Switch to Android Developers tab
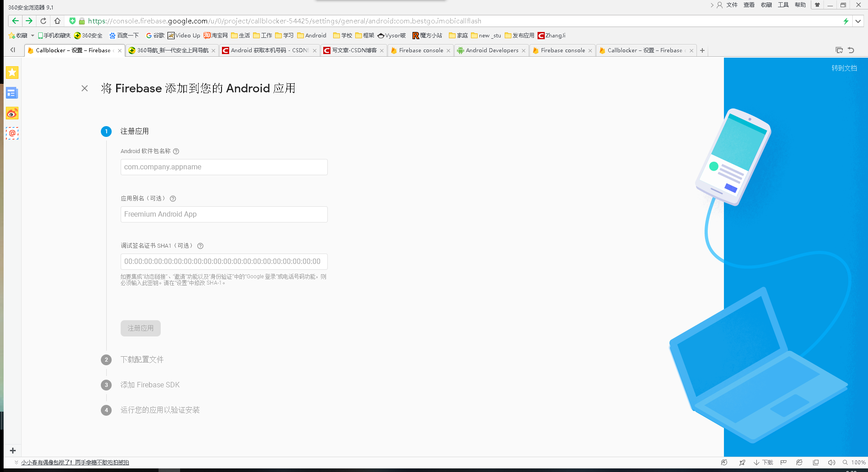868x472 pixels. pos(492,50)
